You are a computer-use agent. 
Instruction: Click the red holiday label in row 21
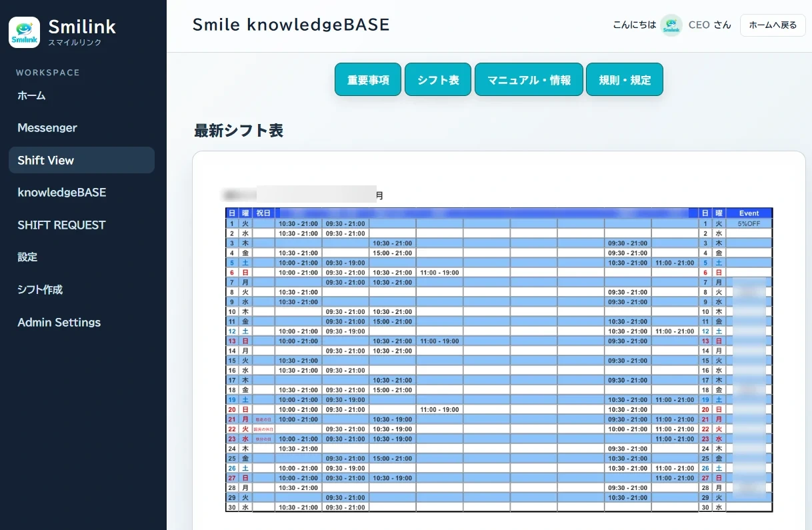click(x=263, y=419)
